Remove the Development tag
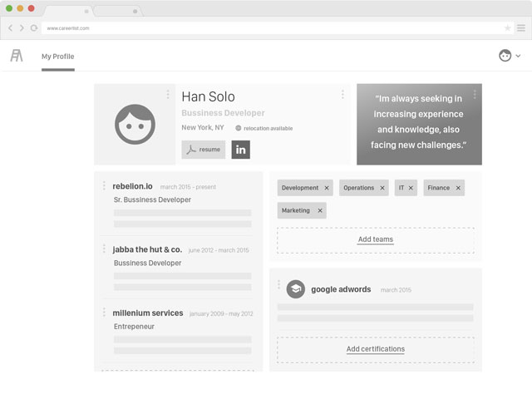 (x=327, y=188)
